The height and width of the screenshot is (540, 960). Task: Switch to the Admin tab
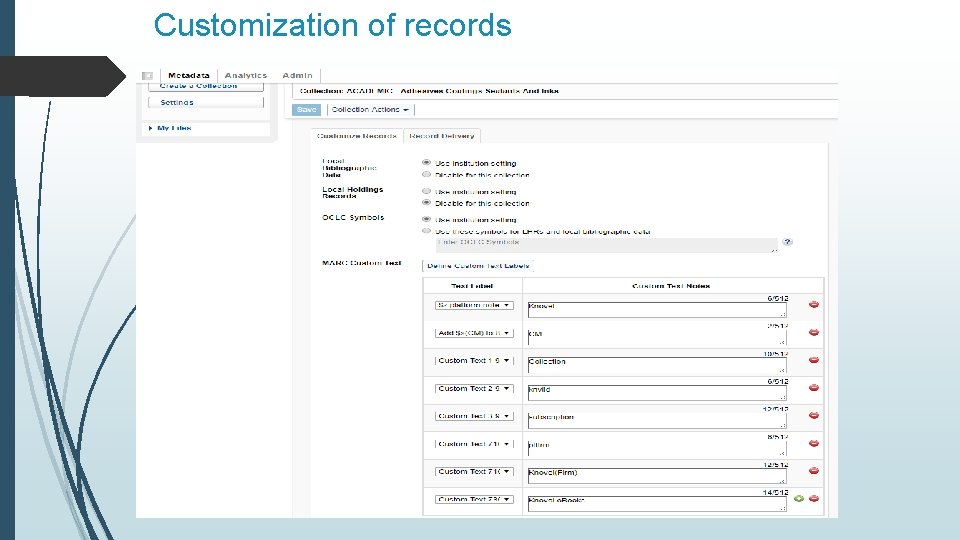tap(298, 75)
